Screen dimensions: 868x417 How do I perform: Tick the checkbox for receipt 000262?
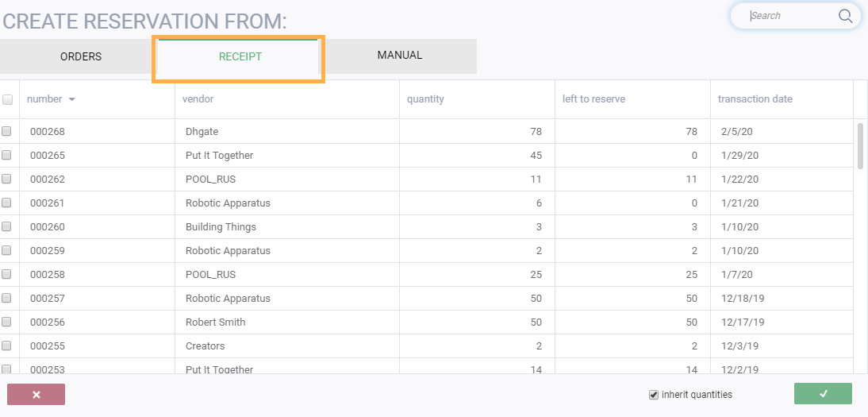coord(6,179)
